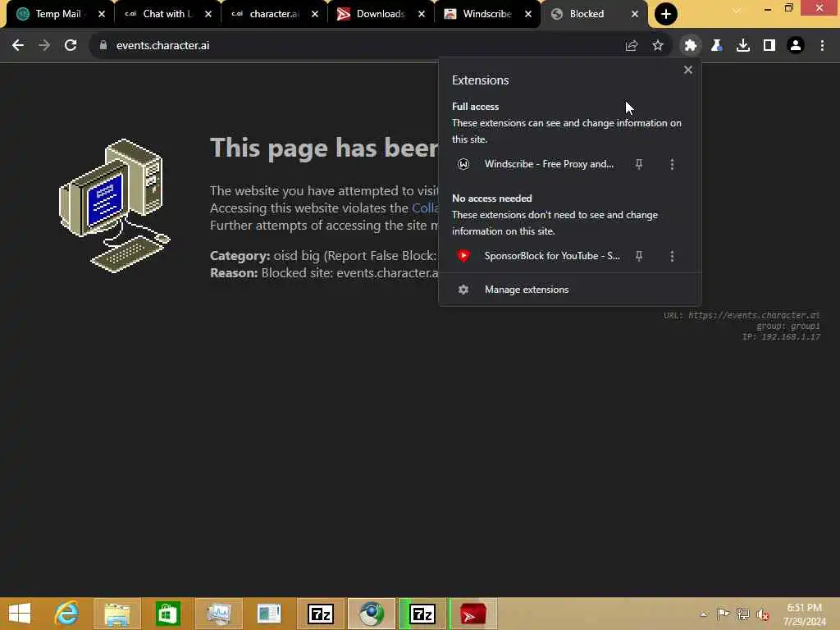
Task: Close the Blocked tab
Action: 635,14
